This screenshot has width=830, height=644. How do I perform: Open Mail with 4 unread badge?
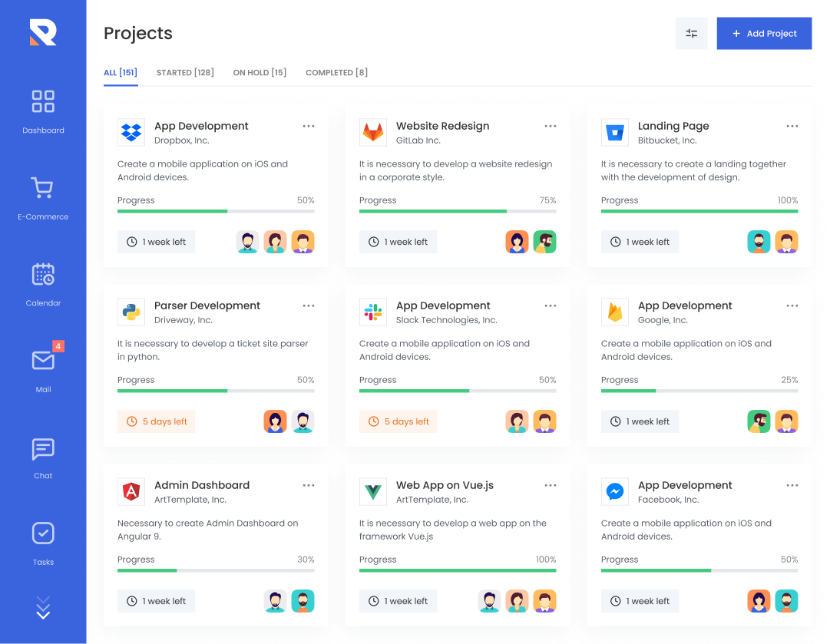(x=43, y=361)
